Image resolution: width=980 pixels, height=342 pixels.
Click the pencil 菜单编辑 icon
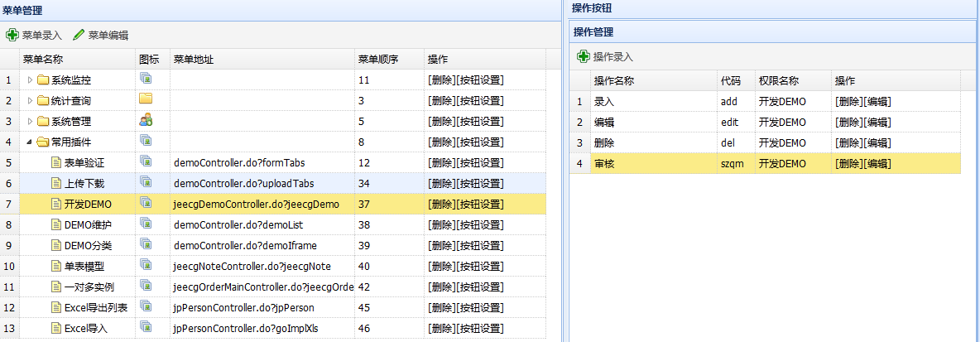point(79,35)
